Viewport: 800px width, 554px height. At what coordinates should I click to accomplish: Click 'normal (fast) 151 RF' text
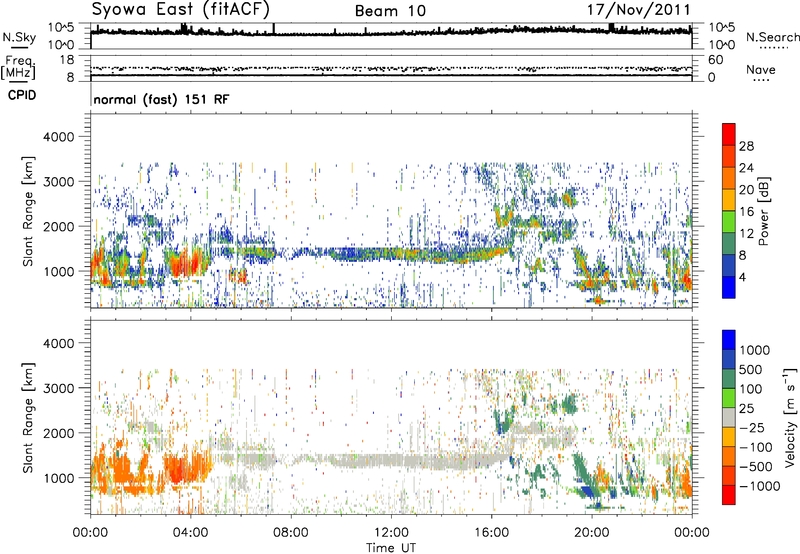coord(161,99)
